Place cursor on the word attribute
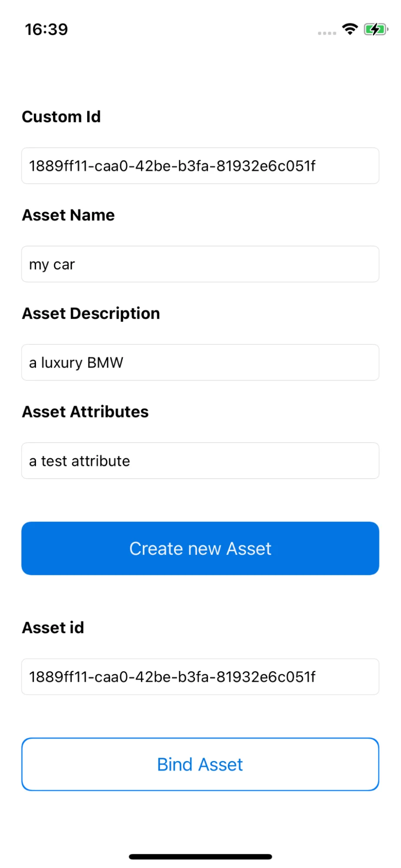The image size is (401, 868). click(x=101, y=461)
